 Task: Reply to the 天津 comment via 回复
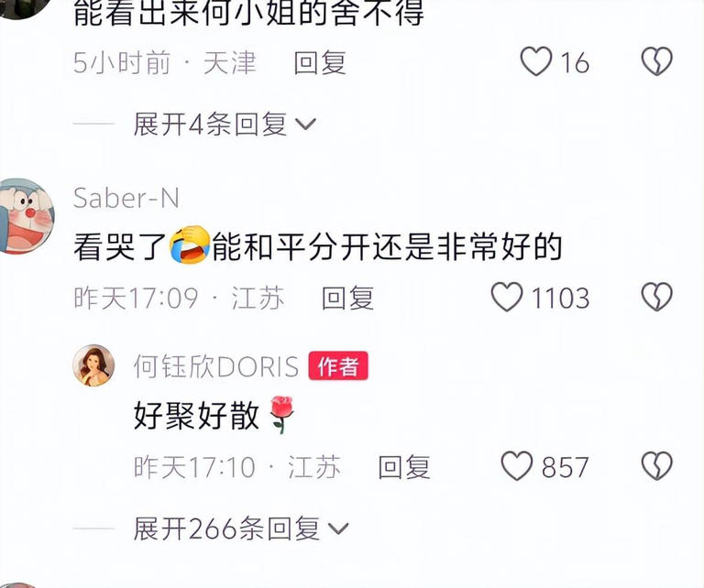click(320, 62)
